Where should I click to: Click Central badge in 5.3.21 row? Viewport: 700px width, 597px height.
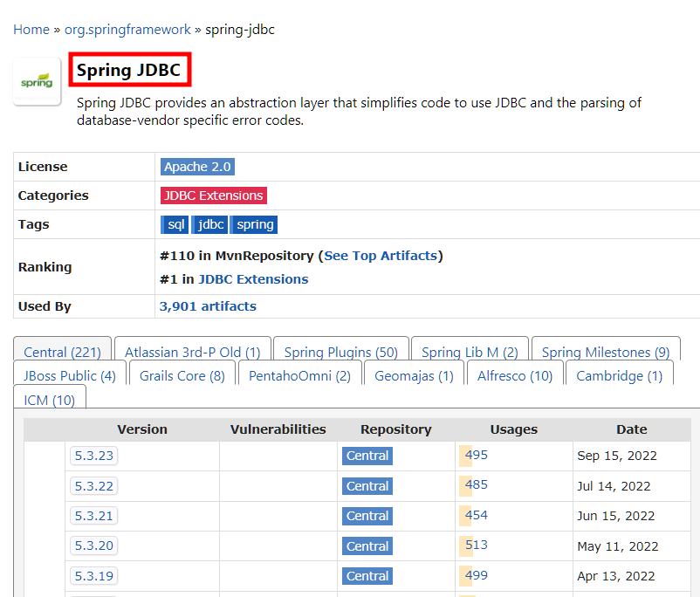click(x=367, y=516)
